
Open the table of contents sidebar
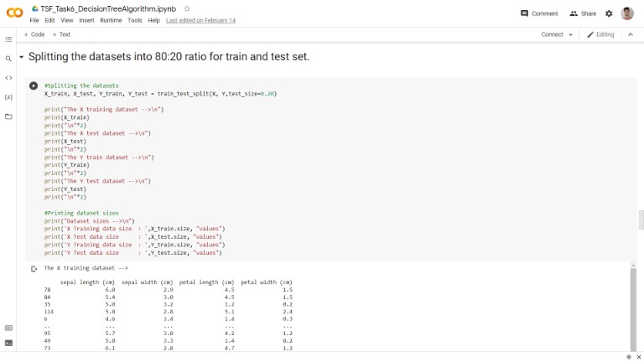click(8, 39)
